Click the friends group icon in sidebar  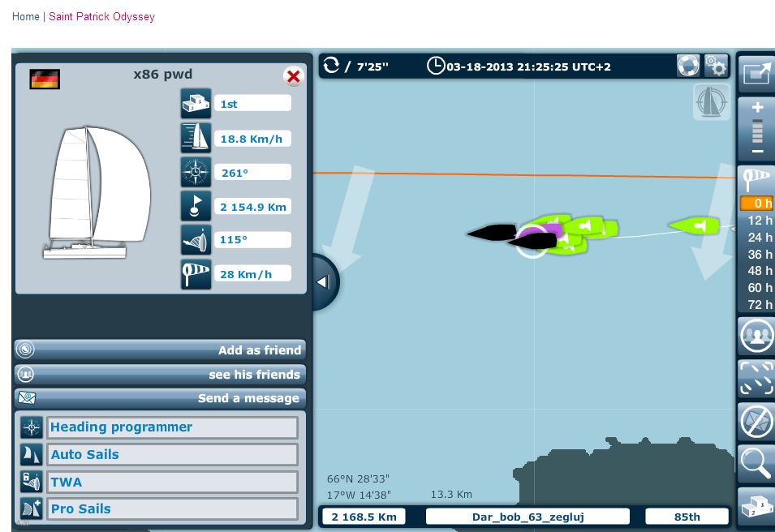(756, 335)
